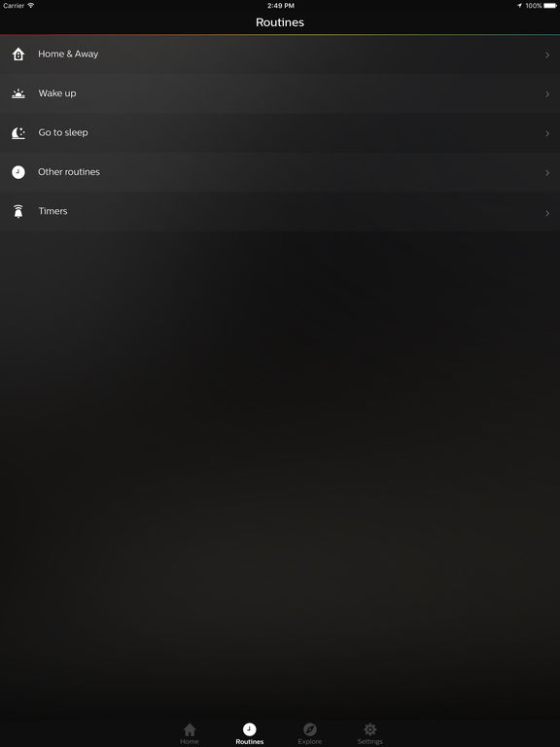Select the Routines tab label
This screenshot has height=747, width=560.
(x=250, y=742)
